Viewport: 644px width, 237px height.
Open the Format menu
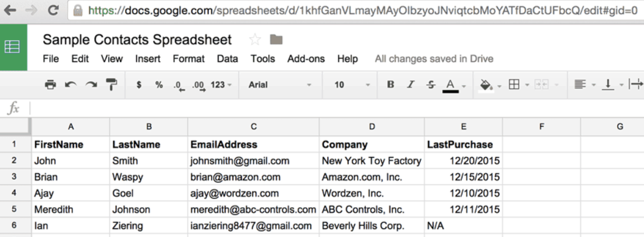[188, 59]
